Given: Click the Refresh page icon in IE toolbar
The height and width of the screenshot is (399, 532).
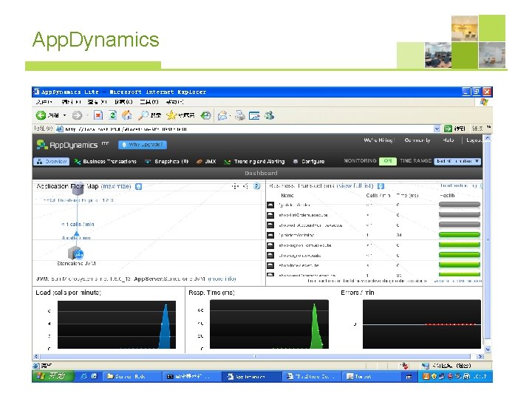Looking at the screenshot, I should pos(112,115).
